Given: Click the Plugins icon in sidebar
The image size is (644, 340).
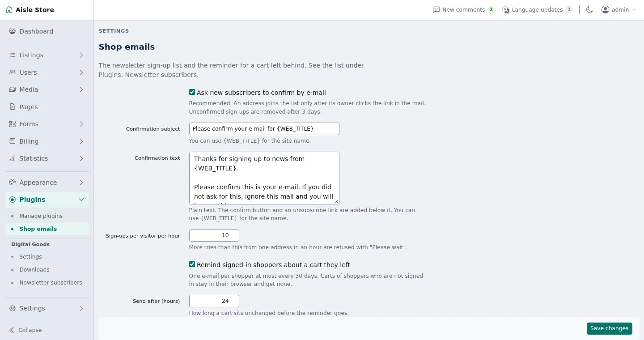Looking at the screenshot, I should click(x=13, y=200).
